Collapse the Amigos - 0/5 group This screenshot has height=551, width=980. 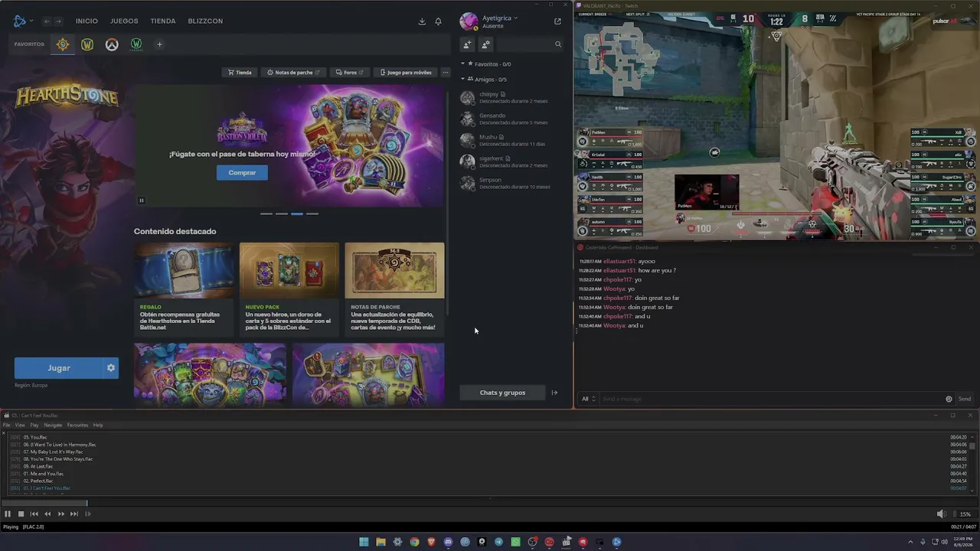[x=462, y=79]
